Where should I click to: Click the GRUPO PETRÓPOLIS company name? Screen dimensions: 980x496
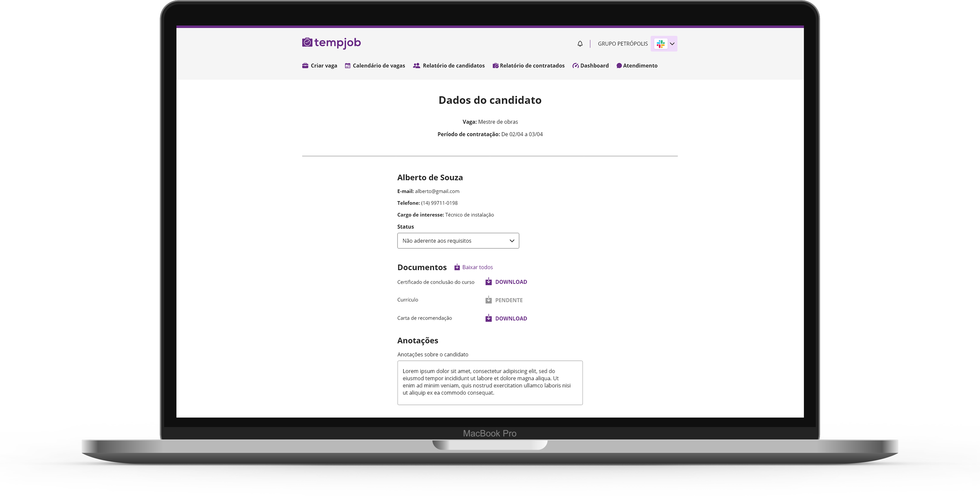(622, 44)
